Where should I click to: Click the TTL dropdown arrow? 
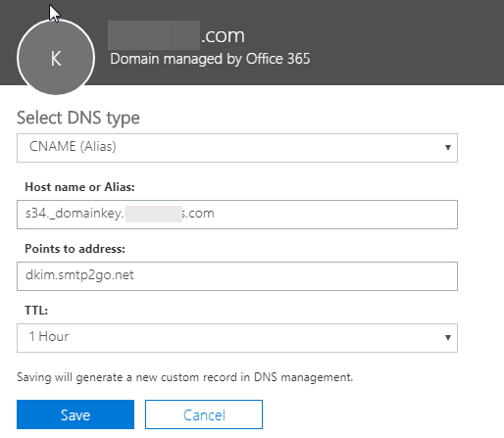click(448, 337)
